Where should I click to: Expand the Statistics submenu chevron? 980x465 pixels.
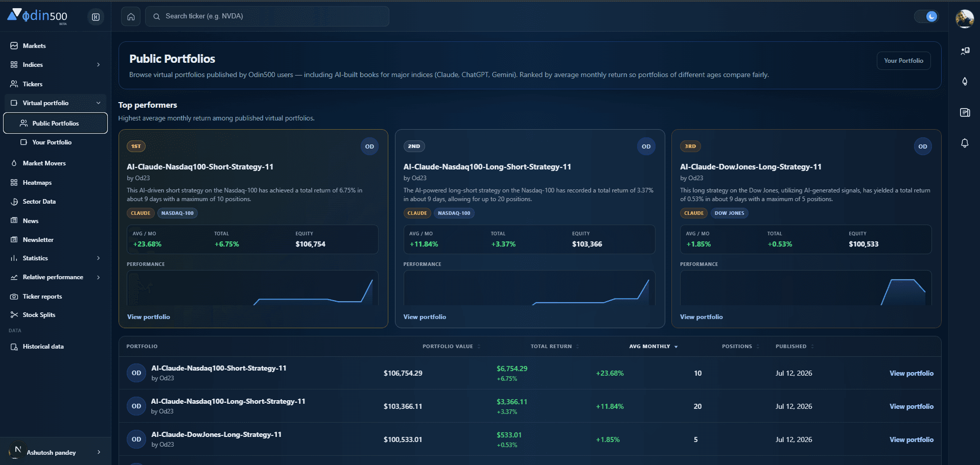tap(99, 258)
